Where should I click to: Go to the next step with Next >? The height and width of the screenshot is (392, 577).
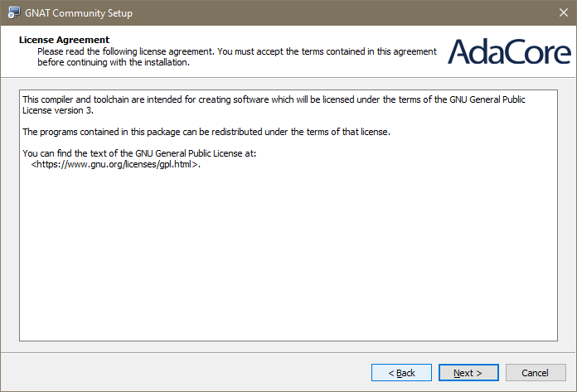(468, 372)
